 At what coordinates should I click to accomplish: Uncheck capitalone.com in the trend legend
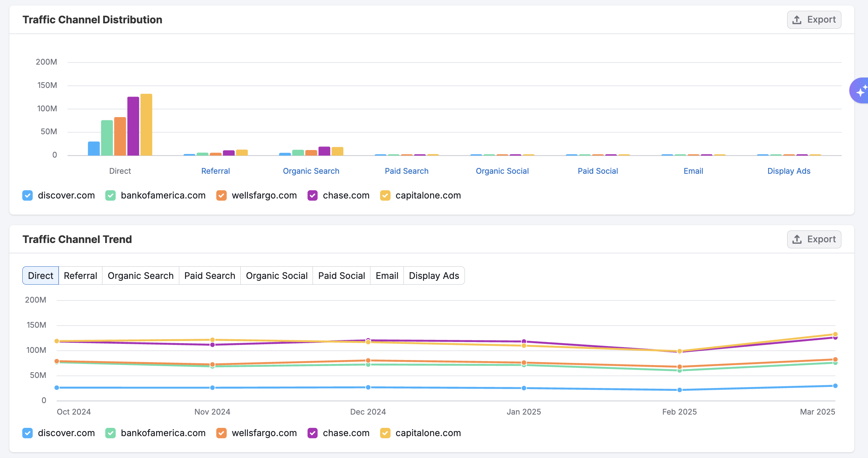coord(385,433)
